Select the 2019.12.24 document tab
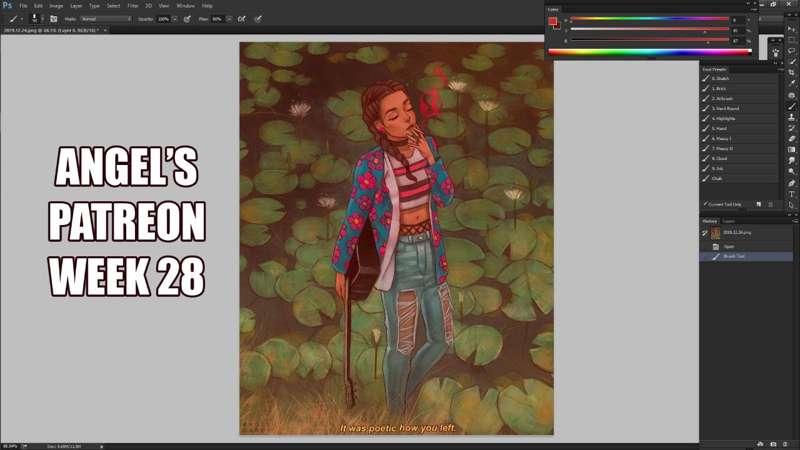This screenshot has height=450, width=800. tap(51, 30)
